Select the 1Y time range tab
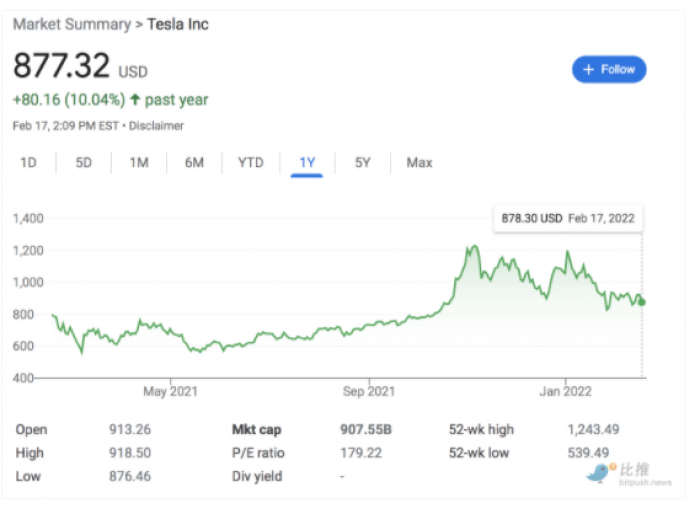Viewport: 700px width, 514px height. click(307, 163)
